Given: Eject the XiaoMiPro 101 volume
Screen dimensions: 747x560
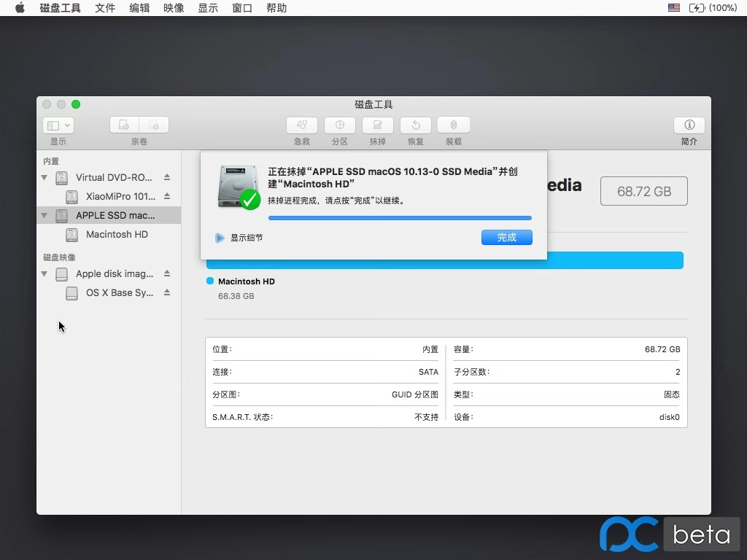Looking at the screenshot, I should pos(167,196).
